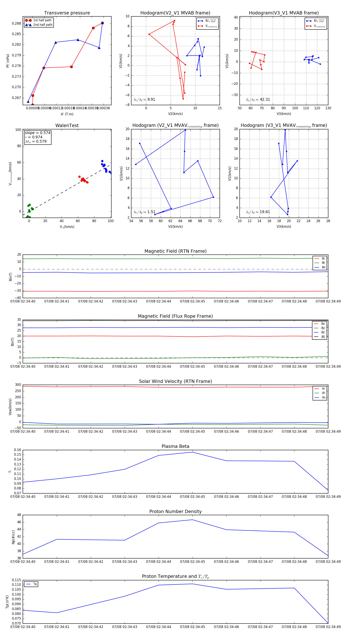Viewport: 351px width, 644px height.
Task: Click the '2nd half path' legend entry
Action: click(39, 25)
